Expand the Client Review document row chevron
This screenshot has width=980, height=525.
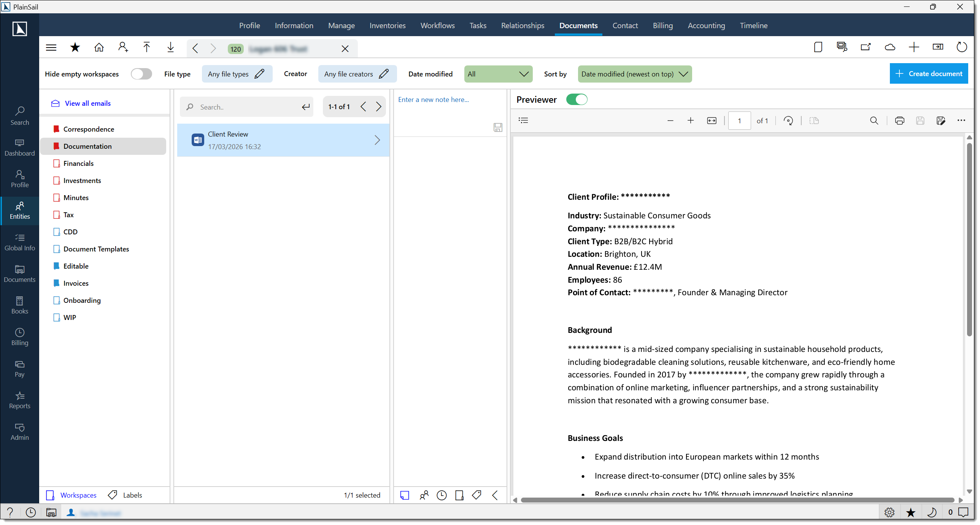[377, 140]
